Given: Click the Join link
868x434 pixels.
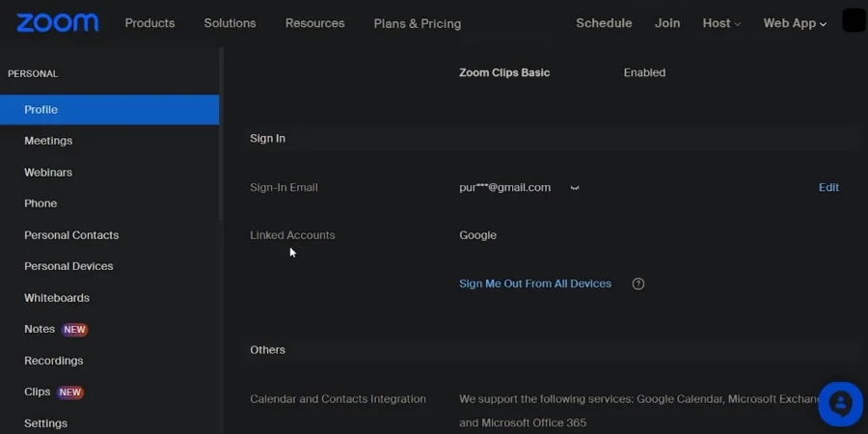Looking at the screenshot, I should click(667, 23).
